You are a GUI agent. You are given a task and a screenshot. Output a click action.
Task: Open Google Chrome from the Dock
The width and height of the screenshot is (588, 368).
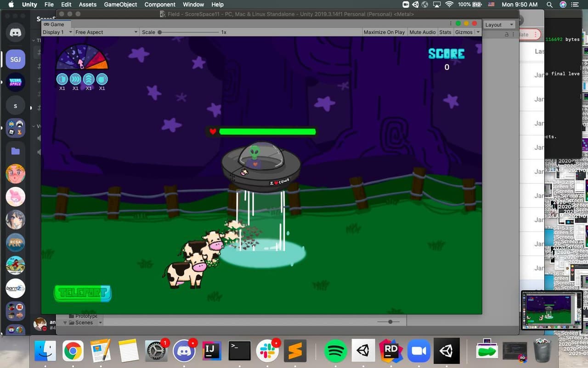click(x=73, y=352)
